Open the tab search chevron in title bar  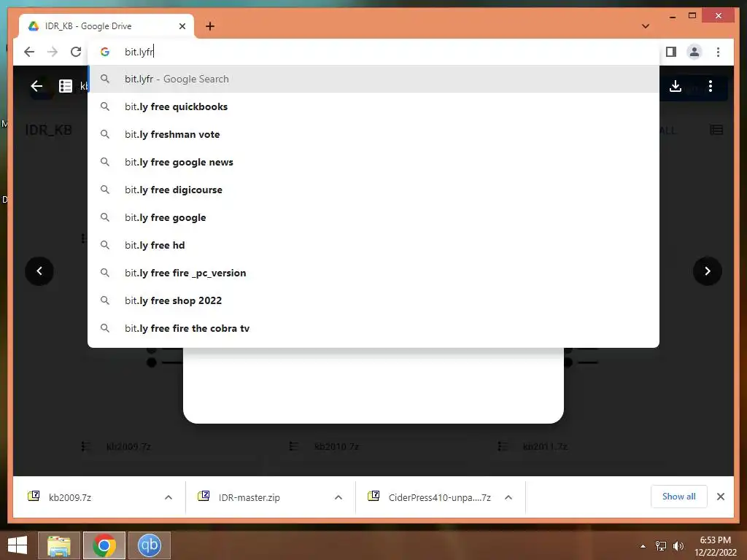point(646,26)
